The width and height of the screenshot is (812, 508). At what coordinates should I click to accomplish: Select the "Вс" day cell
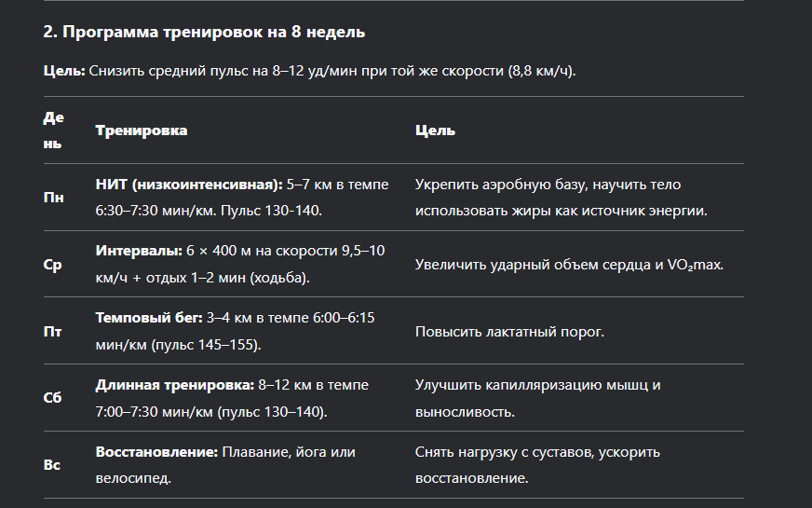coord(52,465)
